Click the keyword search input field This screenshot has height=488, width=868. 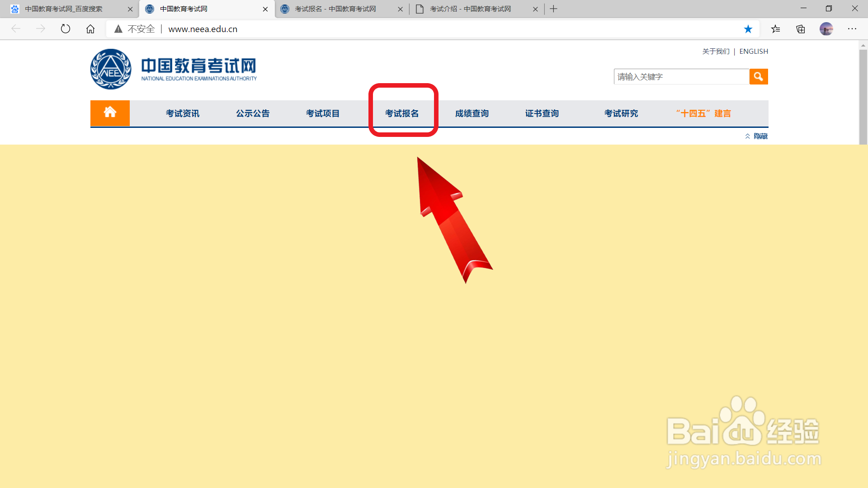(x=681, y=77)
